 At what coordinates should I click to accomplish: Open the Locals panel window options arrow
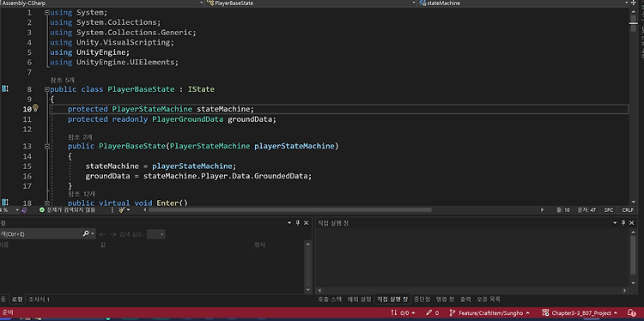tap(289, 223)
